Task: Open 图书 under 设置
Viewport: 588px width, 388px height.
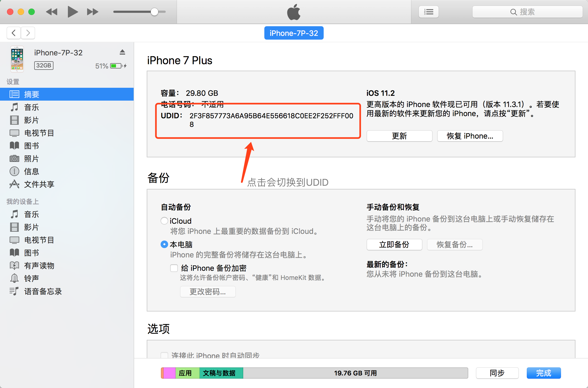Action: point(67,146)
